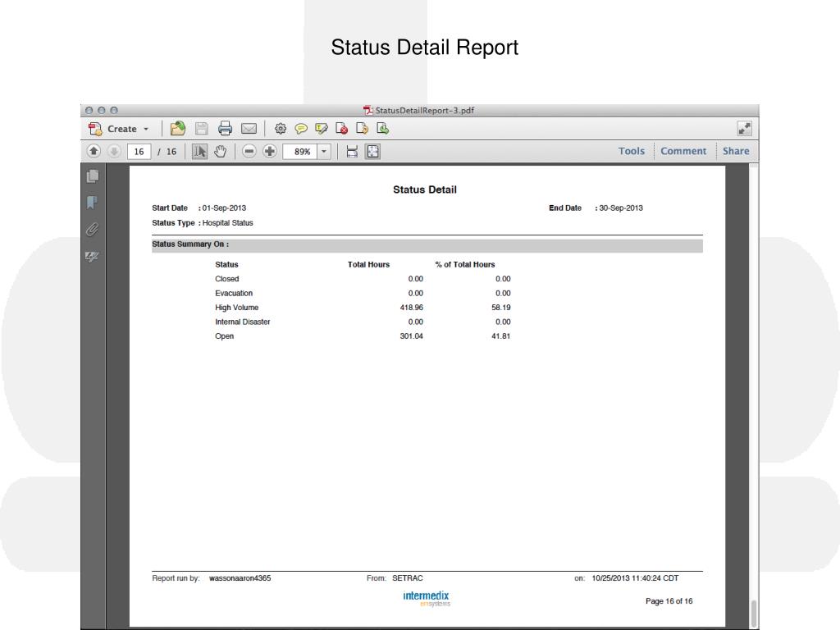840x630 pixels.
Task: Click the 418.96 total hours value
Action: pyautogui.click(x=412, y=308)
